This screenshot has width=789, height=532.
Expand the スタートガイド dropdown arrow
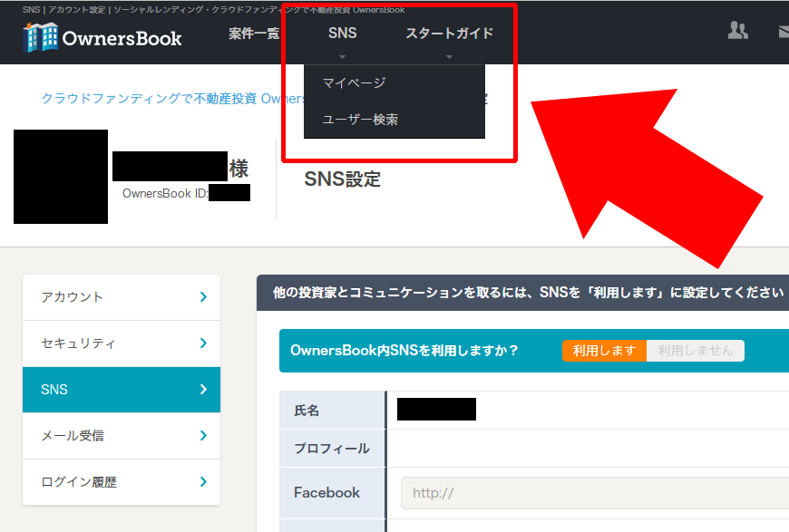click(449, 57)
